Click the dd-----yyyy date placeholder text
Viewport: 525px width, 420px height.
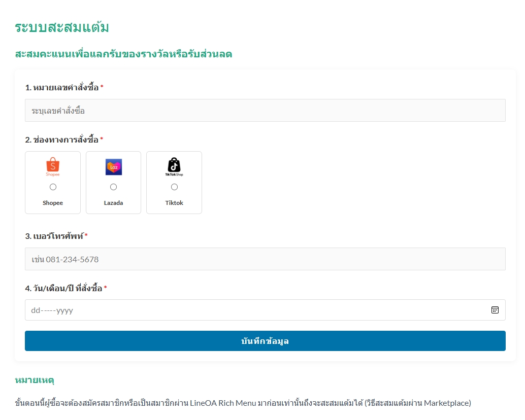(52, 310)
